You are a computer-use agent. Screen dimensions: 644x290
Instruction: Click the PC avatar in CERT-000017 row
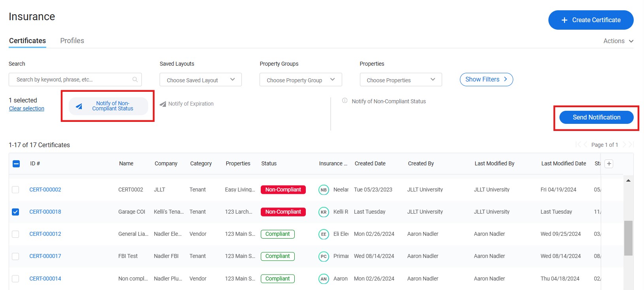(324, 256)
